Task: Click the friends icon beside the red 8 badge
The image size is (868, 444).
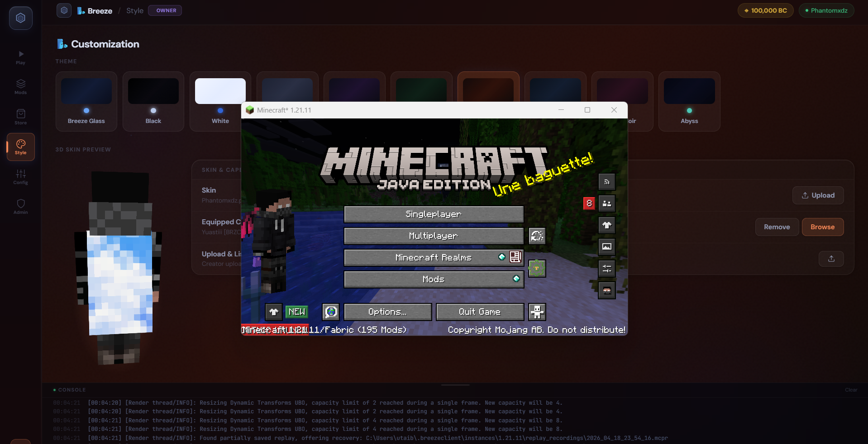Action: tap(606, 203)
